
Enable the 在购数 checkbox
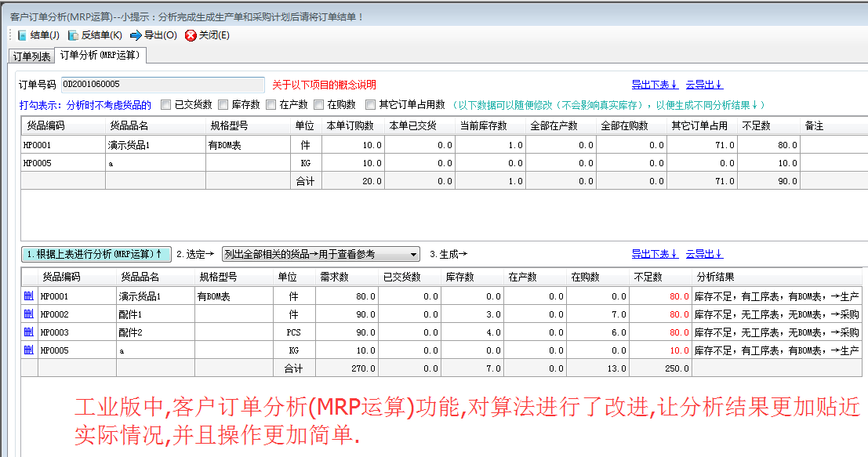click(x=318, y=103)
